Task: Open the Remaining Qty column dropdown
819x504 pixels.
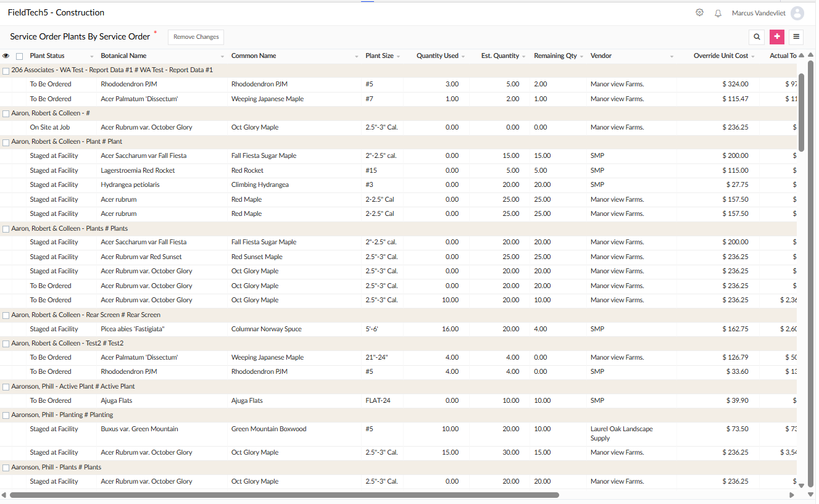Action: 582,57
